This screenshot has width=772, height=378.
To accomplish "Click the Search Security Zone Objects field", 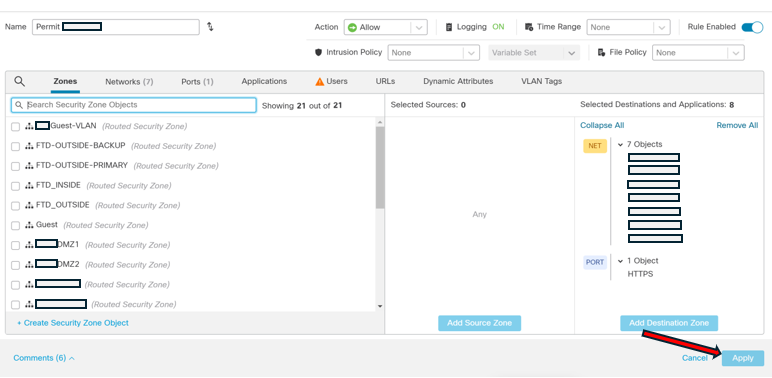I will click(133, 105).
